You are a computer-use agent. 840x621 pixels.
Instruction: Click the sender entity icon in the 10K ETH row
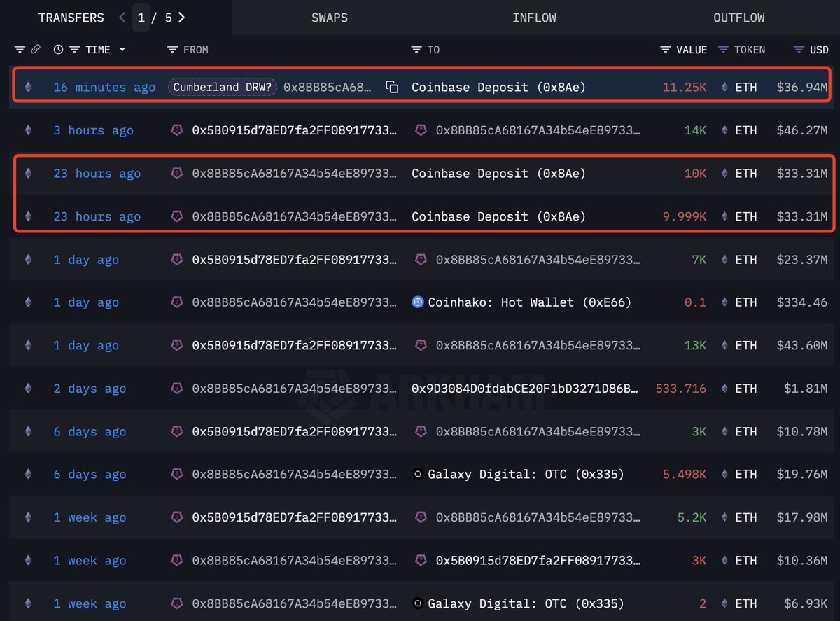coord(177,174)
